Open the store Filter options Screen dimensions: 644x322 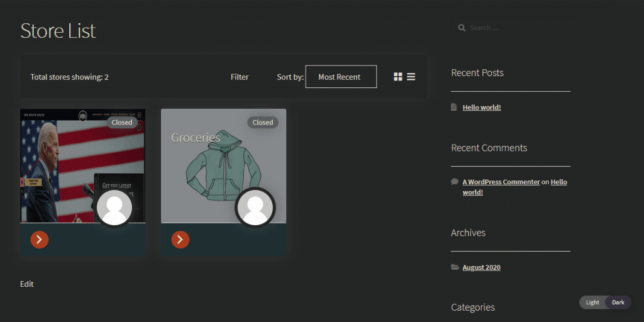(x=240, y=77)
